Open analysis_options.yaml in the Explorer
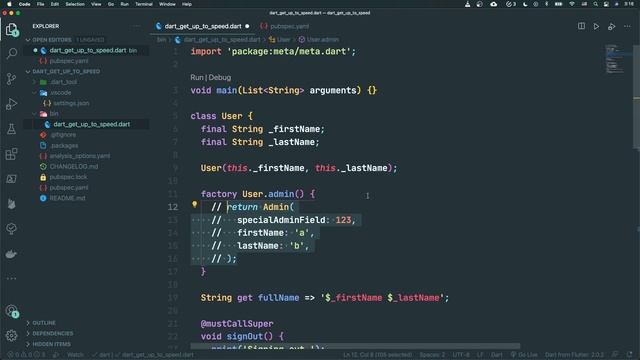The image size is (640, 360). tap(80, 156)
